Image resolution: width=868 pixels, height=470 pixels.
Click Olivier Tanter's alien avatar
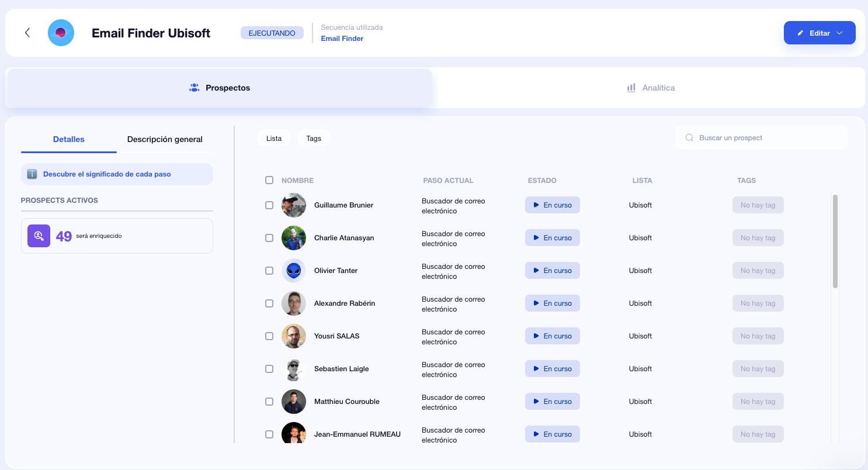[293, 271]
